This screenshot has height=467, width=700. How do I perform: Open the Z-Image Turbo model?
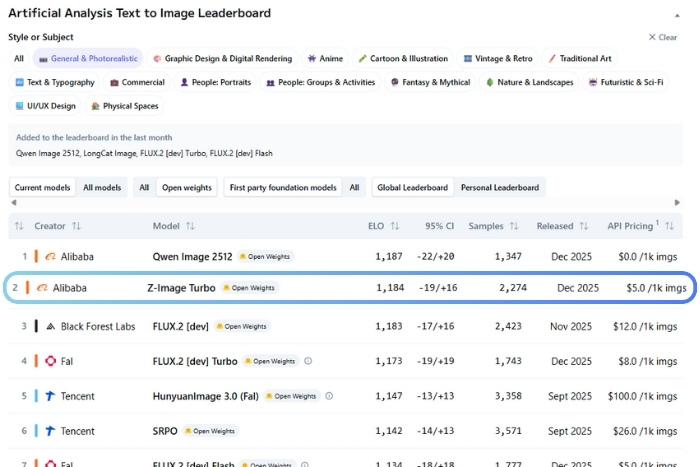(x=181, y=288)
